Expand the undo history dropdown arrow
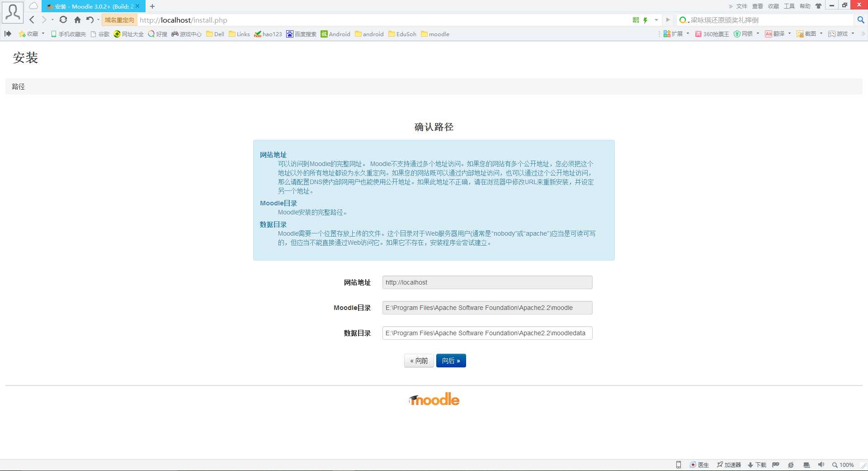This screenshot has height=471, width=868. coord(98,20)
